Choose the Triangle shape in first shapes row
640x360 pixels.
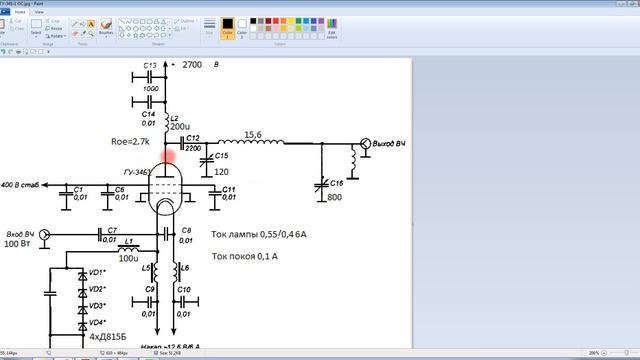pyautogui.click(x=163, y=21)
